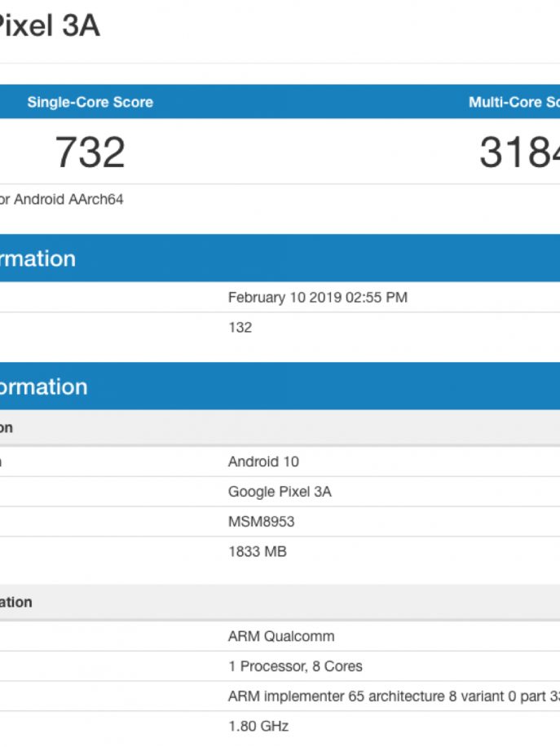This screenshot has height=747, width=560.
Task: Click the MSM8953 motherboard value
Action: coord(261,522)
